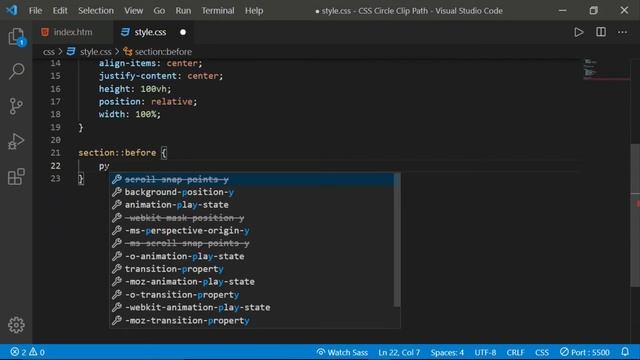Split the editor right

(601, 32)
